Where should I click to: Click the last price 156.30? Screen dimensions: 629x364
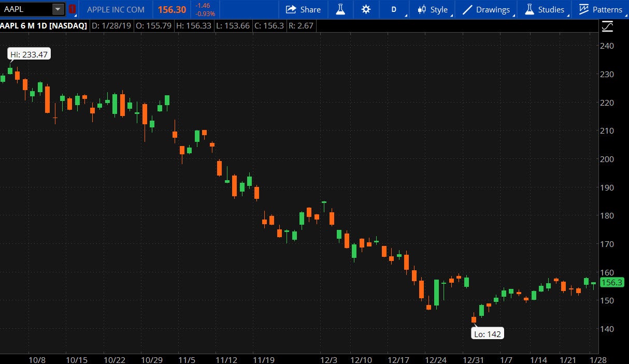point(171,9)
